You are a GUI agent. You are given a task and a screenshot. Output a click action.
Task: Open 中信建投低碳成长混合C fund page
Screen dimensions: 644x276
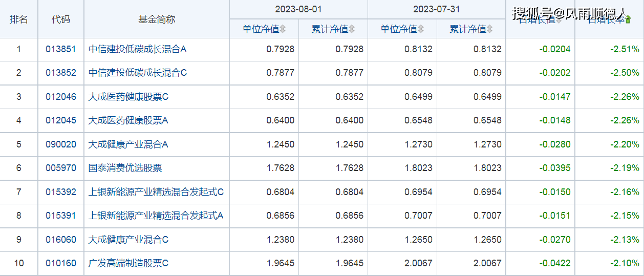tap(138, 73)
